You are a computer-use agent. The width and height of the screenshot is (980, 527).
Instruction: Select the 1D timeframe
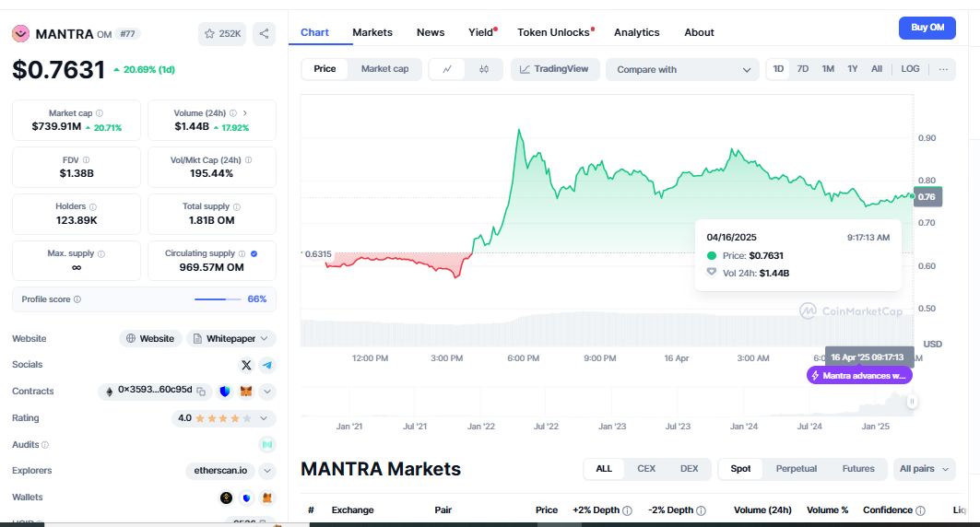tap(778, 69)
